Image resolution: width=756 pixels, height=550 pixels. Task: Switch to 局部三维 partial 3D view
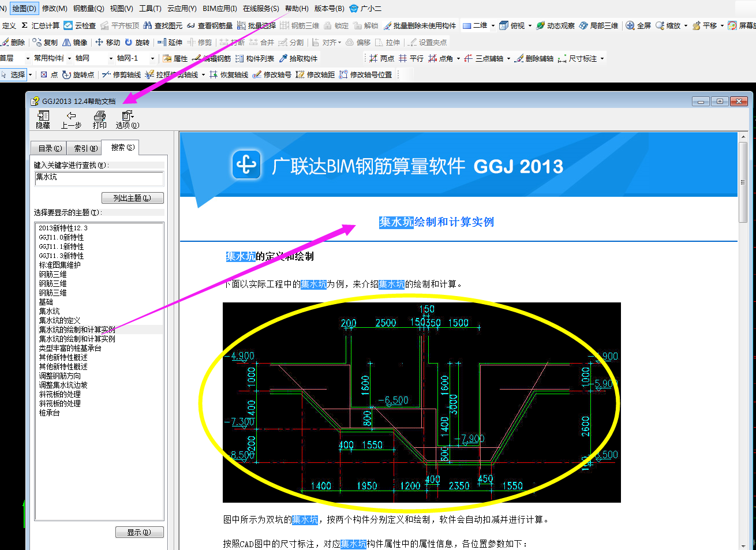click(598, 25)
